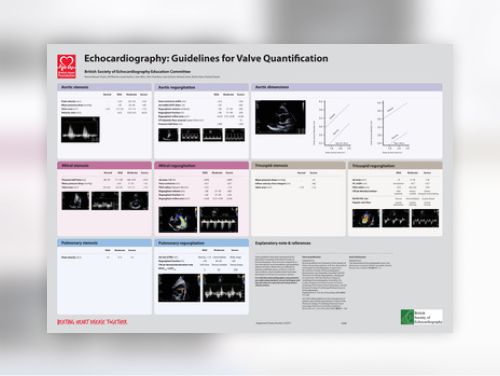Open the second, rightmost graph in Aortic dimensions

(390, 127)
